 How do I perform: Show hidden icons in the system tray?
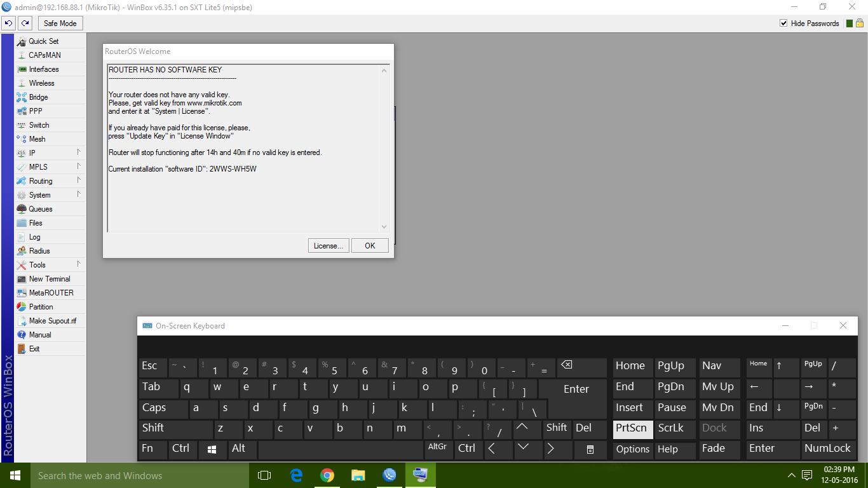point(792,475)
